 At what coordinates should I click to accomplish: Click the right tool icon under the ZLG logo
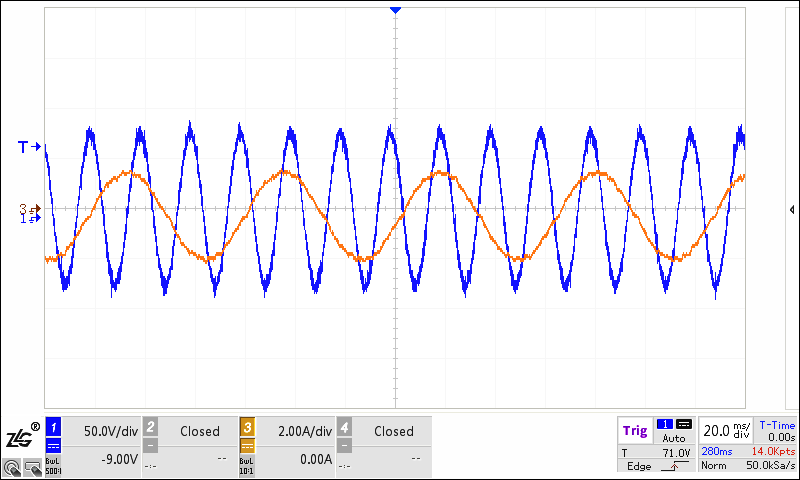click(32, 466)
